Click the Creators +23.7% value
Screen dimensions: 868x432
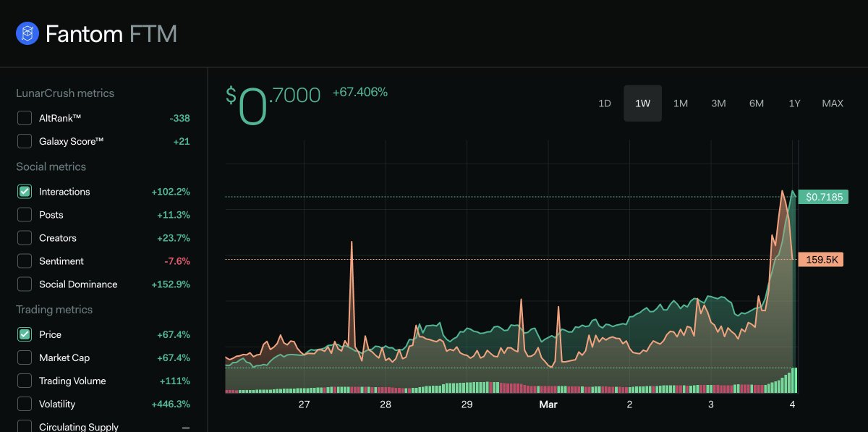174,238
